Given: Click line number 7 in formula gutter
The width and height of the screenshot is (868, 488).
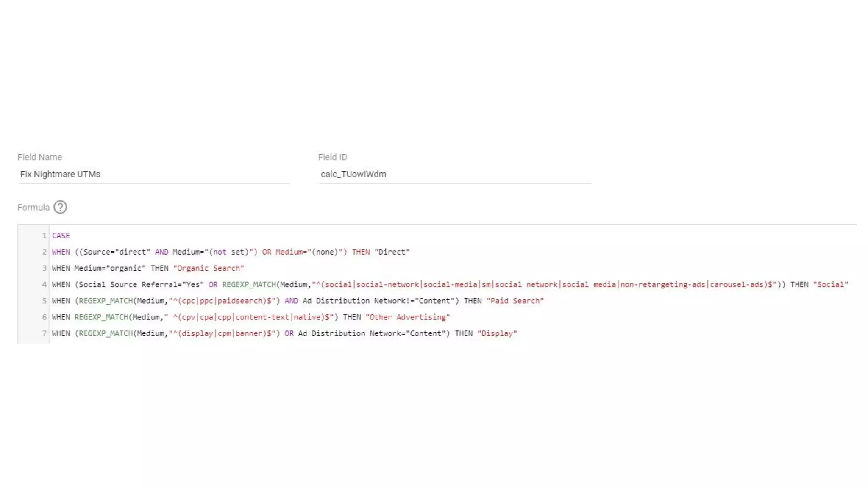Looking at the screenshot, I should (44, 333).
